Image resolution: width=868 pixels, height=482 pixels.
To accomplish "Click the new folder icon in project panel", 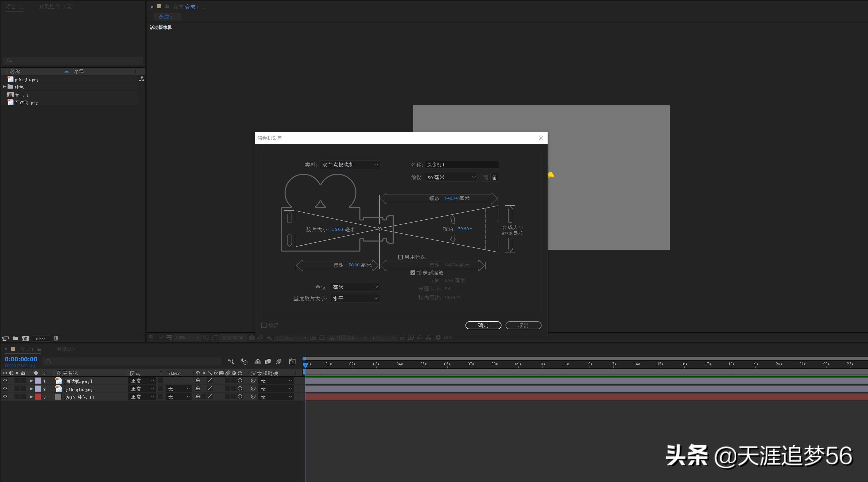I will [15, 338].
